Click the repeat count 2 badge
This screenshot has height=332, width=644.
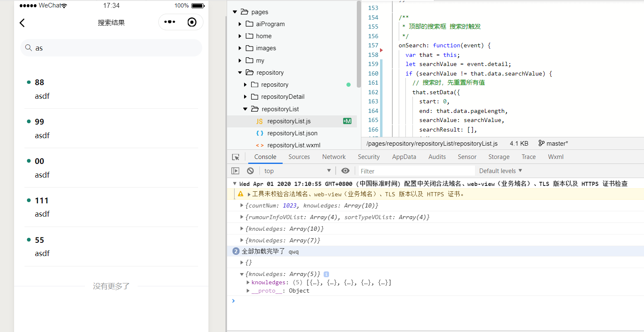click(x=236, y=251)
